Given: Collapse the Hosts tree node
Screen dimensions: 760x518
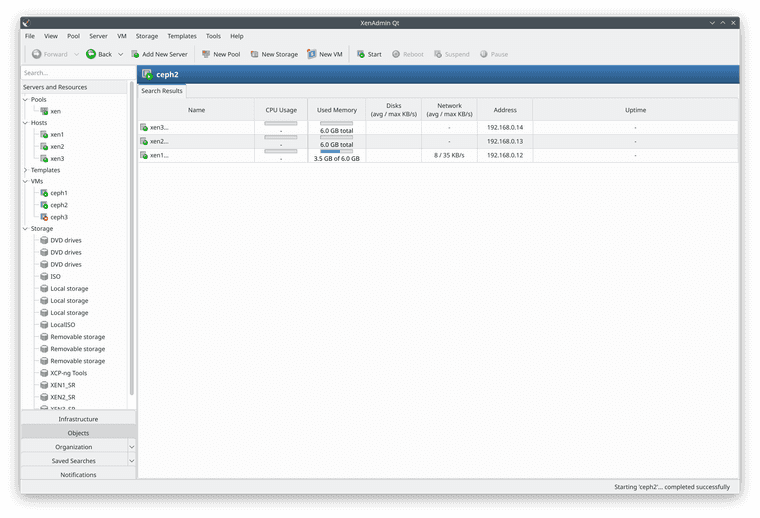Looking at the screenshot, I should pyautogui.click(x=26, y=123).
